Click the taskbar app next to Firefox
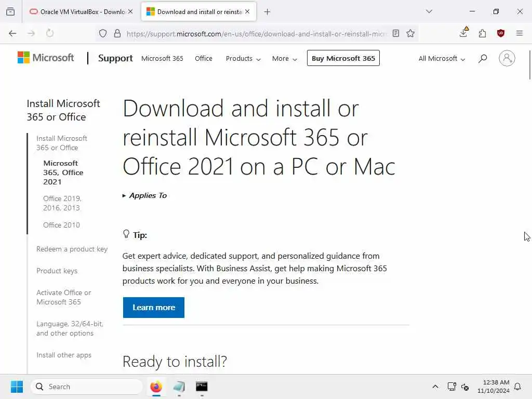Viewport: 532px width, 399px height. (x=179, y=387)
